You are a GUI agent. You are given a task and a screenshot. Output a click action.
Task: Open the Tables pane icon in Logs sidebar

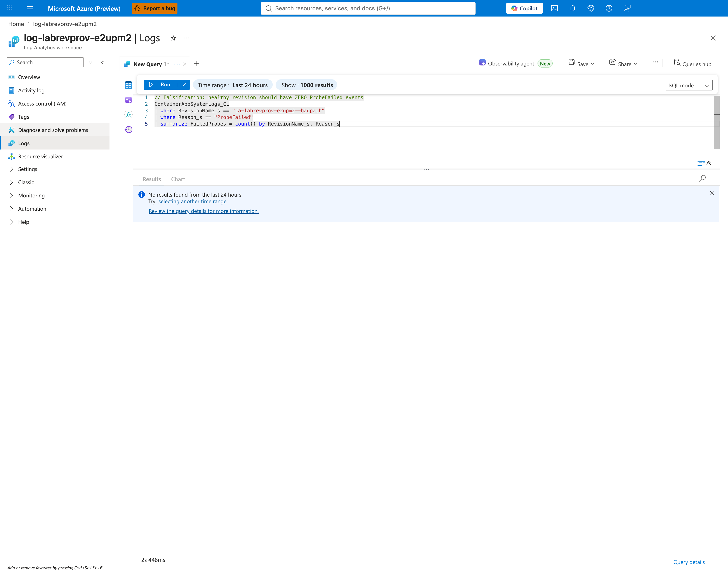(128, 85)
